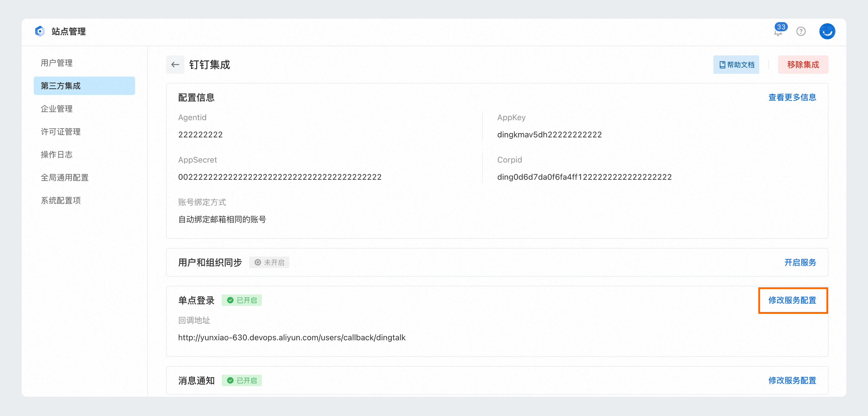Click the text 自动绑定邮箱相同的账号
The image size is (868, 416).
pyautogui.click(x=222, y=219)
